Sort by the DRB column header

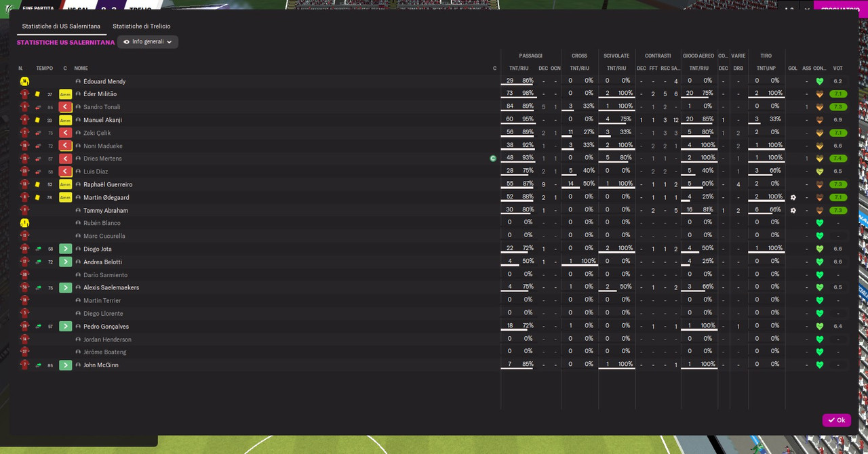pos(738,68)
